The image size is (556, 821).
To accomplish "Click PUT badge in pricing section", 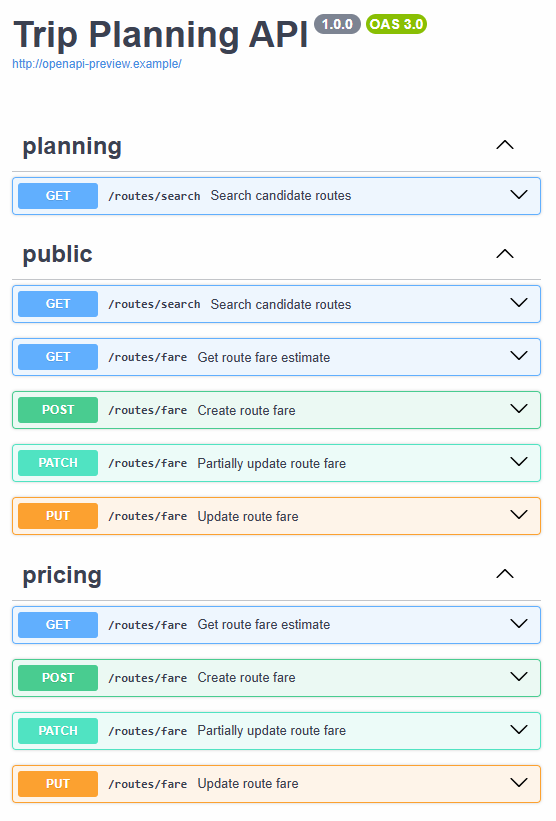I will pyautogui.click(x=58, y=784).
